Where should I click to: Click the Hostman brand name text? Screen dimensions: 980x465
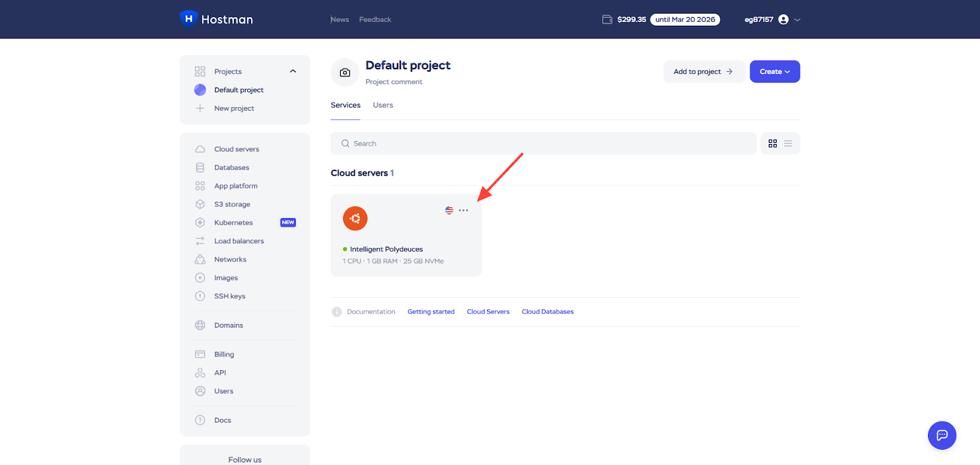pyautogui.click(x=227, y=20)
